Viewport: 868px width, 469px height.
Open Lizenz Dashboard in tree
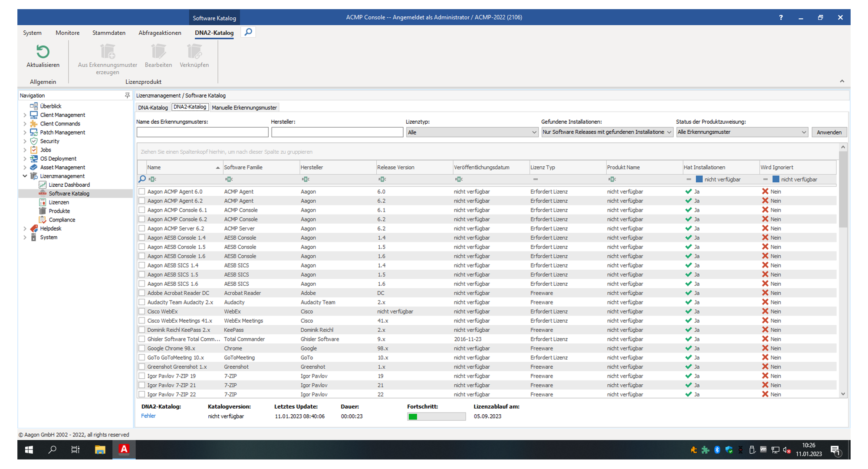69,185
